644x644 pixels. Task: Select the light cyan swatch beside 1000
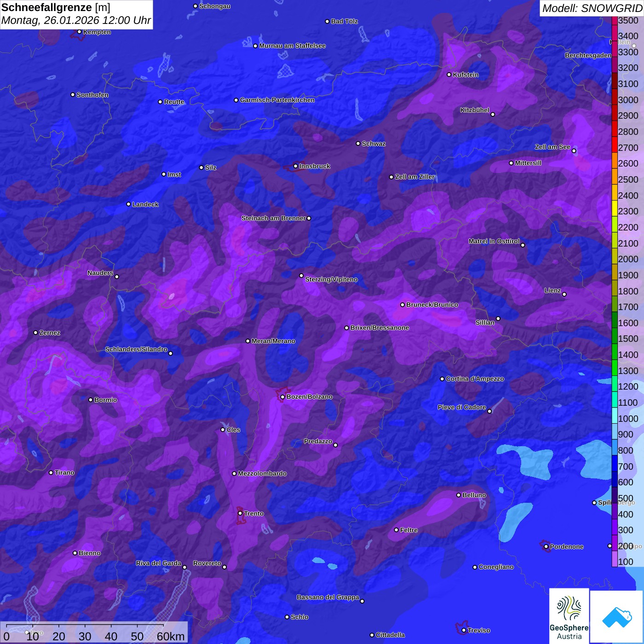point(615,415)
